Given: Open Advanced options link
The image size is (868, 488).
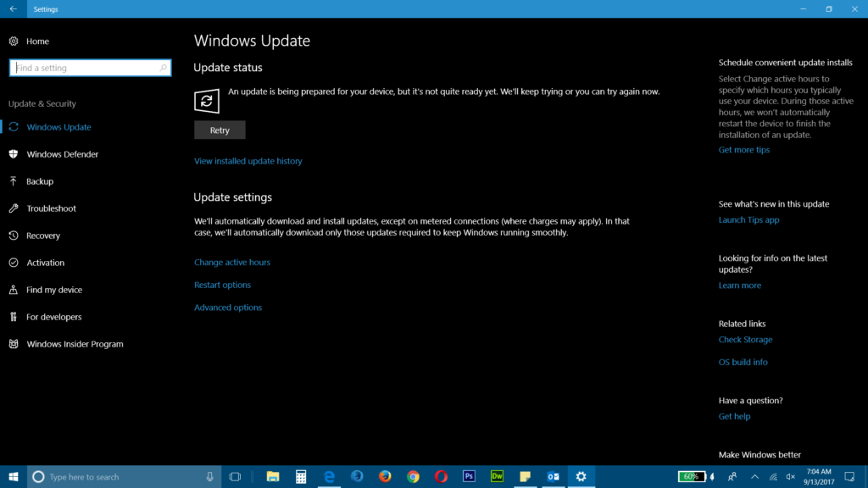Looking at the screenshot, I should tap(227, 308).
